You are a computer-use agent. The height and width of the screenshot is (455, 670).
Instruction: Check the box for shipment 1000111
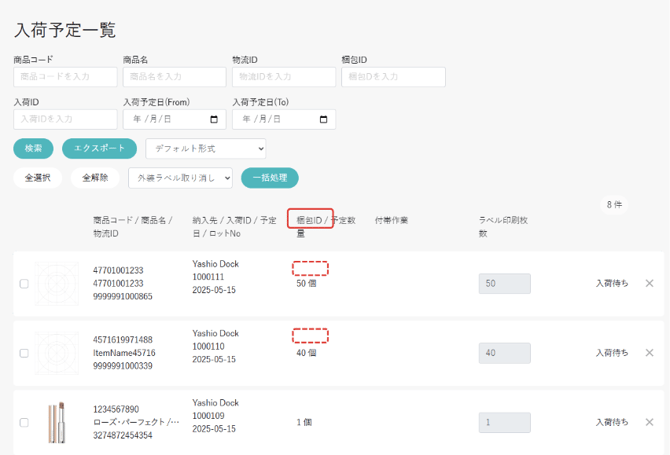pyautogui.click(x=24, y=284)
